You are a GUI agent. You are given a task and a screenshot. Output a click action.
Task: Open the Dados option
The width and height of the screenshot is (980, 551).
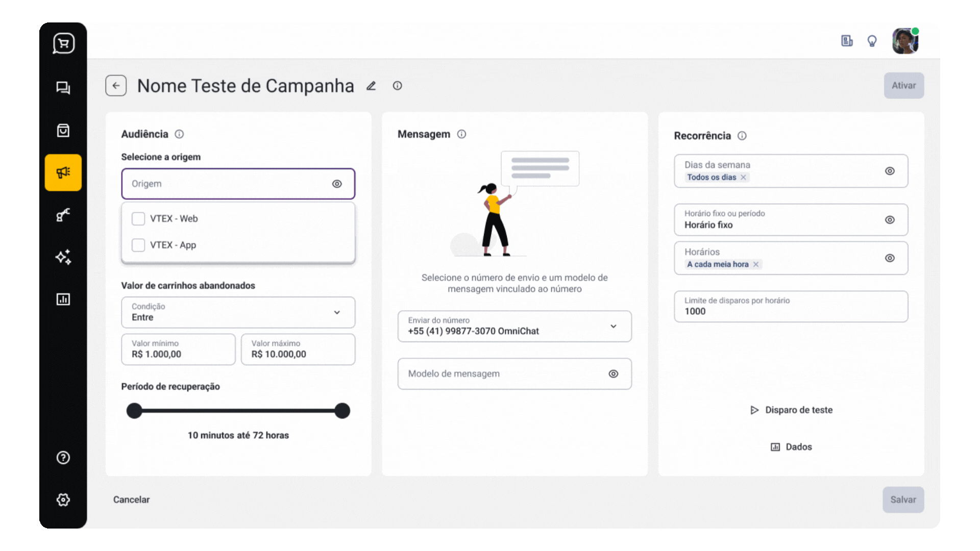click(x=791, y=447)
